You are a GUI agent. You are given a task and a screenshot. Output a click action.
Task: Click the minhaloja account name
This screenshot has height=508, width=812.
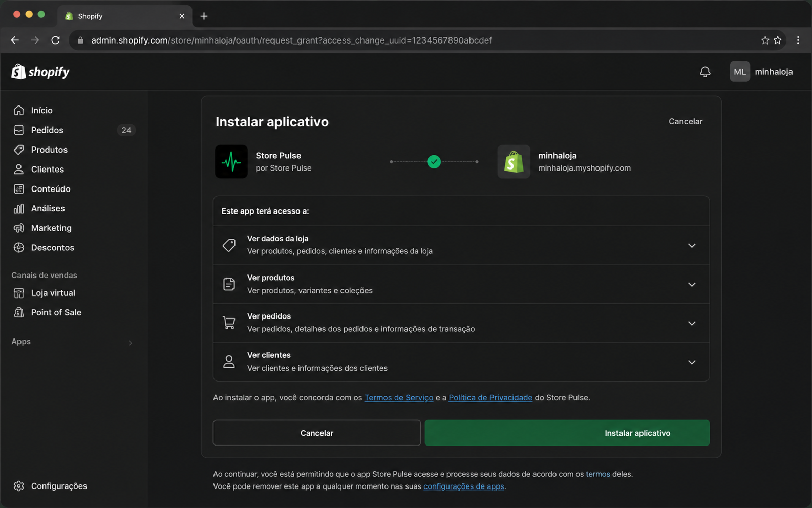coord(774,72)
